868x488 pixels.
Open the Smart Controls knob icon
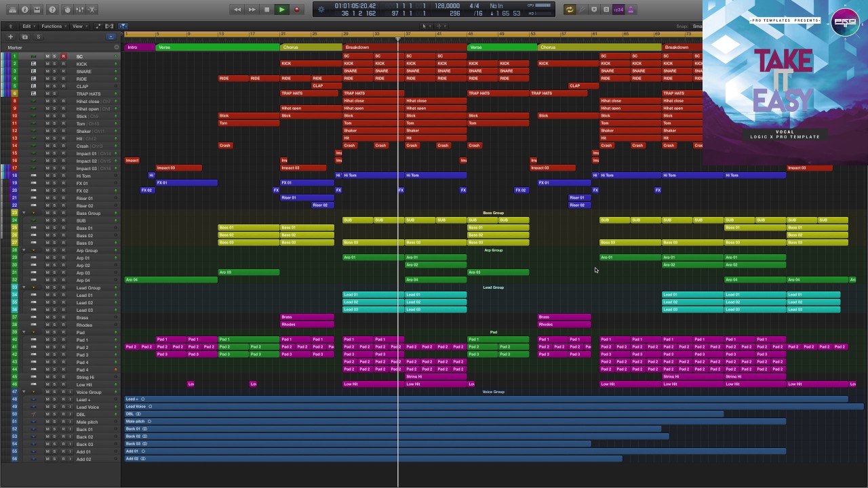click(67, 9)
